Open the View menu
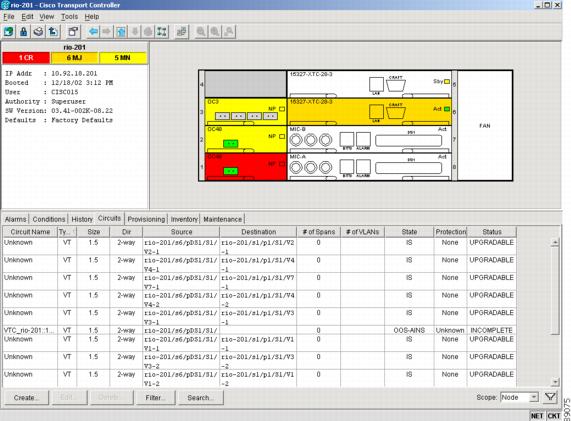571x421 pixels. [47, 16]
